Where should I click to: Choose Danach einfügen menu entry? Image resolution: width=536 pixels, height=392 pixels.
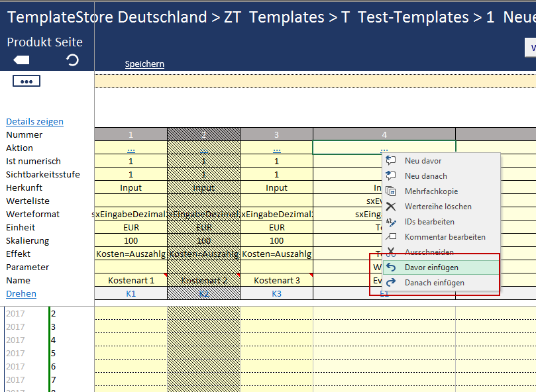tap(434, 283)
